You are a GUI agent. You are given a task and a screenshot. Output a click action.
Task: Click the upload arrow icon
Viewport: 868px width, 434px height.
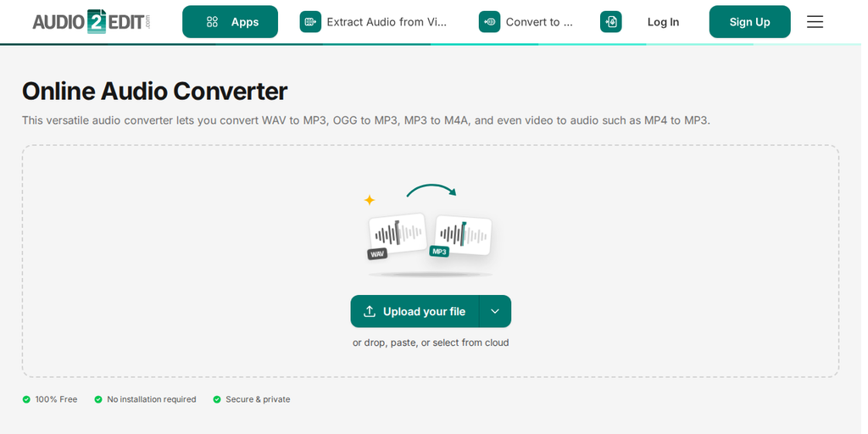click(x=370, y=311)
